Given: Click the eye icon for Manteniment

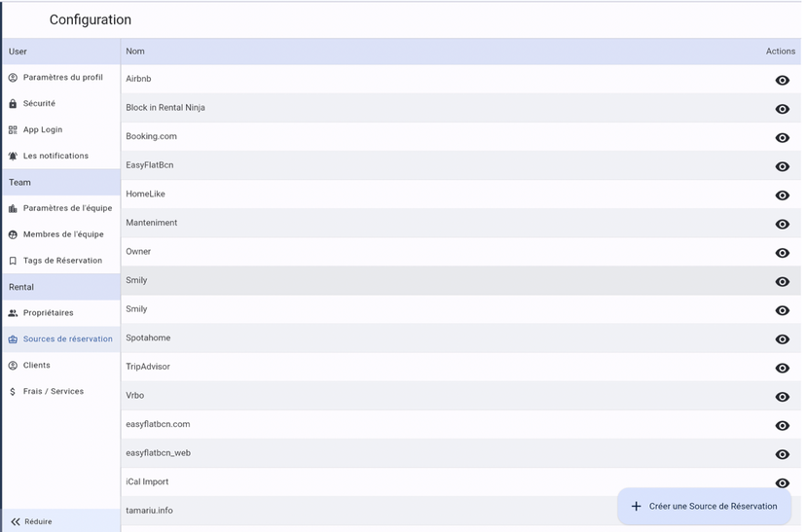Looking at the screenshot, I should point(782,224).
